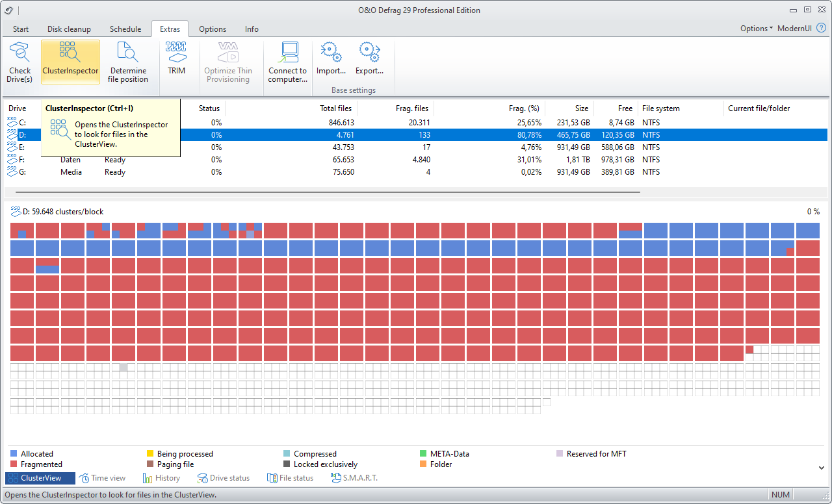Viewport: 832px width, 504px height.
Task: Open the Drive status tab
Action: [224, 478]
